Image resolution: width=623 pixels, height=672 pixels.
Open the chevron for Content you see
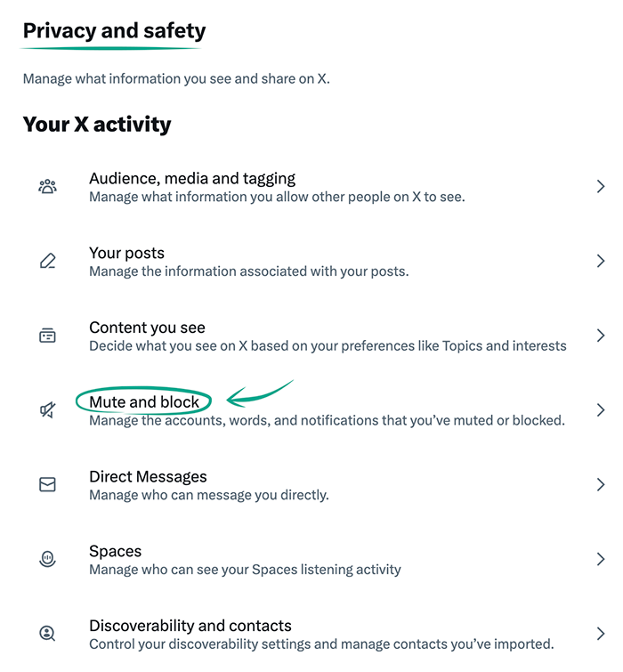(x=601, y=336)
